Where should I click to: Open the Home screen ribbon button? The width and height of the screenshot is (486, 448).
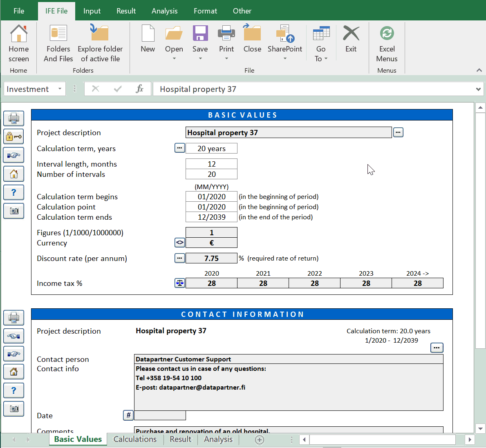tap(18, 43)
